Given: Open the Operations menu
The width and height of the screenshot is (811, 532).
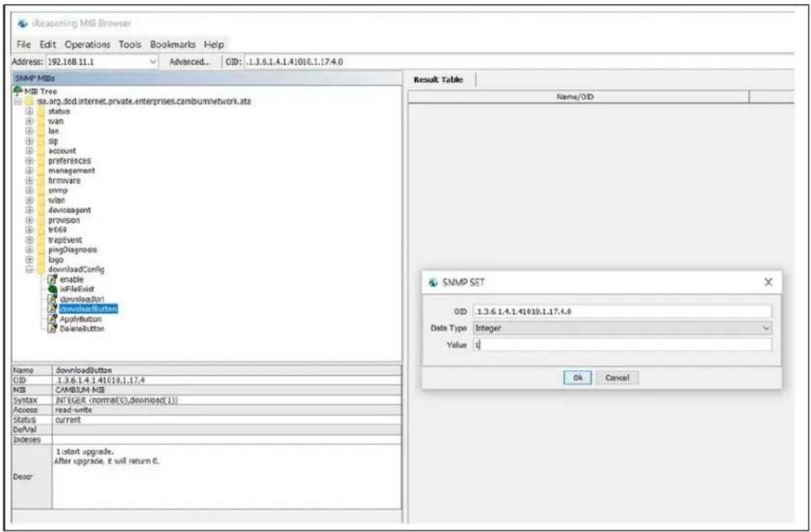Looking at the screenshot, I should coord(87,45).
